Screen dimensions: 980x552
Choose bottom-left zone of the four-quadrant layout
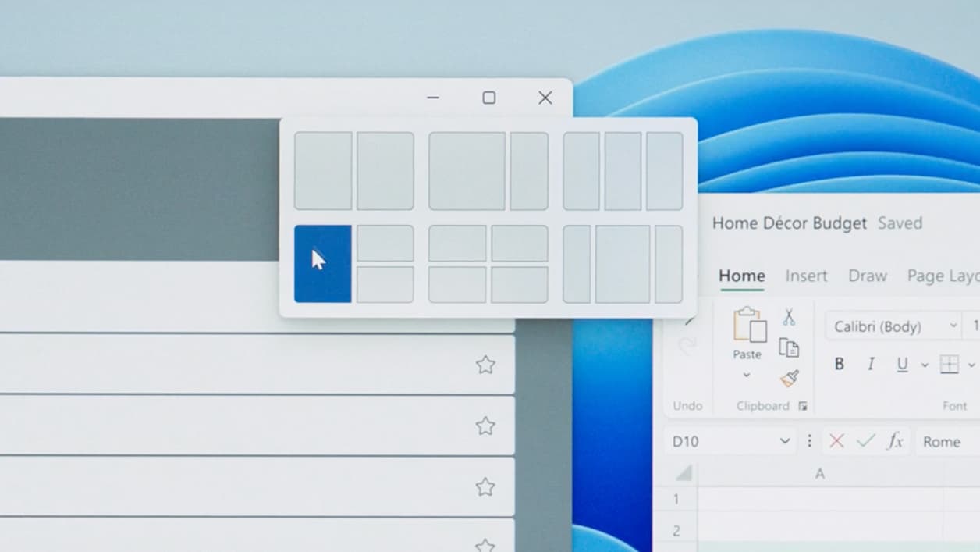(x=457, y=284)
